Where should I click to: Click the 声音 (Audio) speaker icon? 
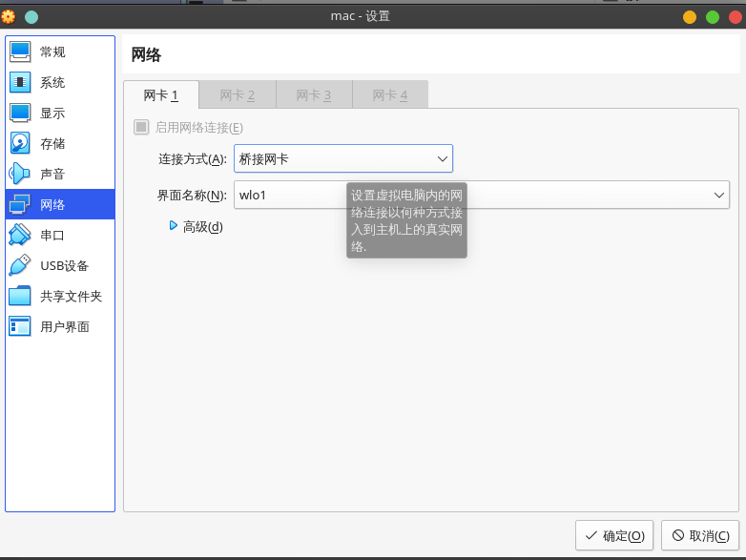coord(20,175)
